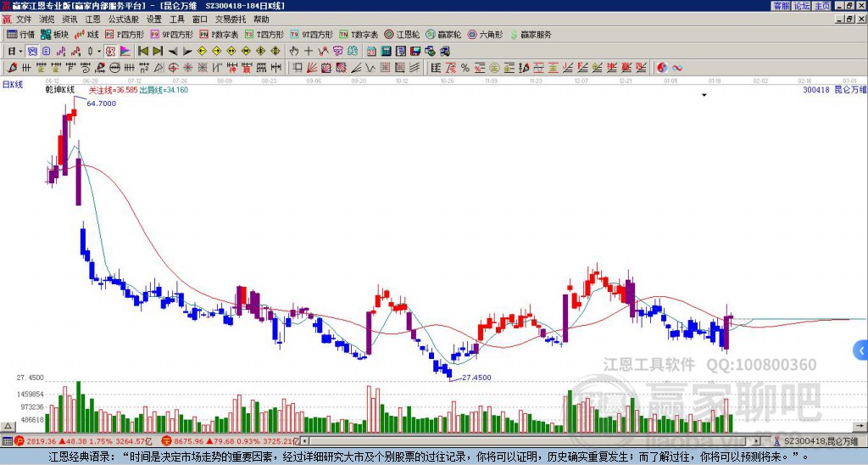
Task: Open the T数字表 time table
Action: click(359, 34)
